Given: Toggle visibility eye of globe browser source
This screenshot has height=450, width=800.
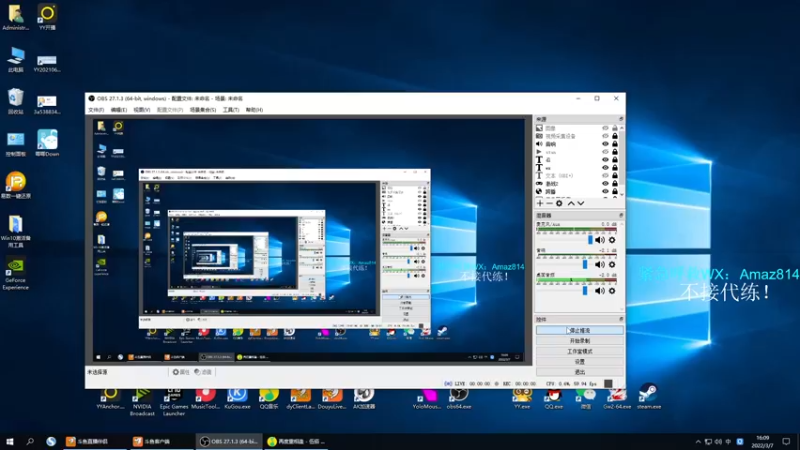Looking at the screenshot, I should (x=605, y=191).
